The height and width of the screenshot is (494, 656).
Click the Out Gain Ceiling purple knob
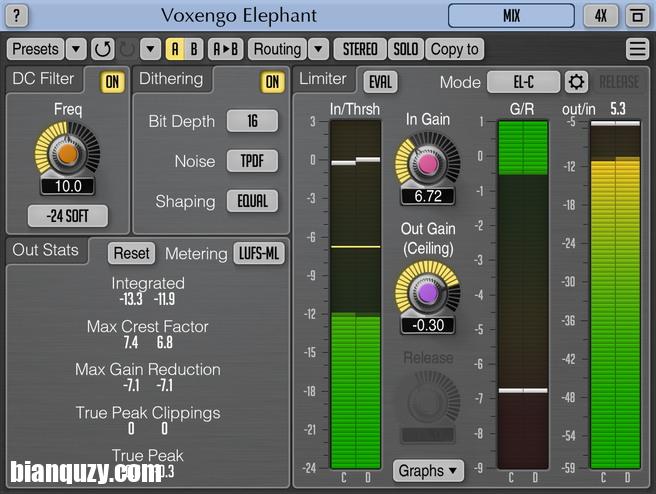tap(427, 293)
